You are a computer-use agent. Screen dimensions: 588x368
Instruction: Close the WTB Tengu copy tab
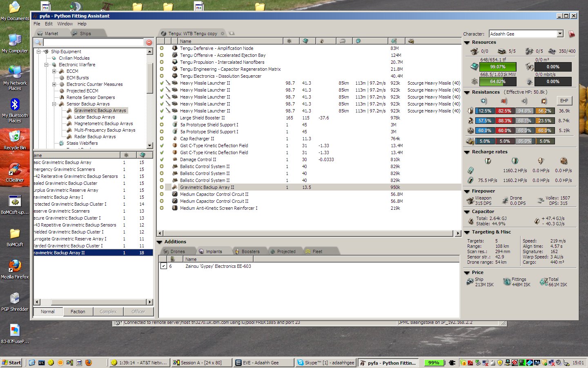pos(223,34)
